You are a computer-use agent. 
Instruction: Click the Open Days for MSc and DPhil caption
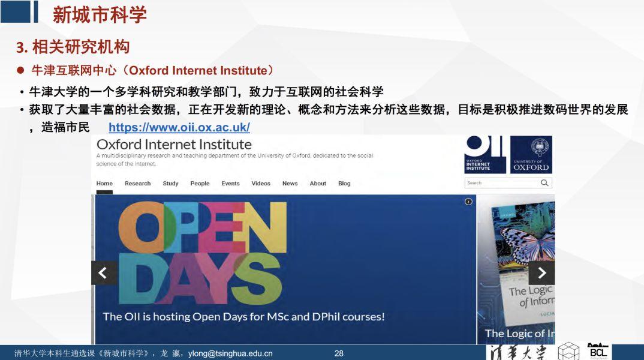pos(243,317)
